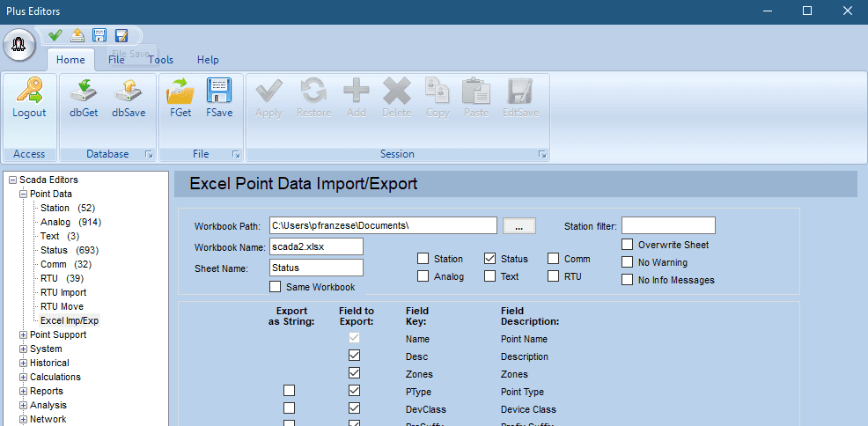
Task: Uncheck Field to Export for DevClass
Action: 354,408
